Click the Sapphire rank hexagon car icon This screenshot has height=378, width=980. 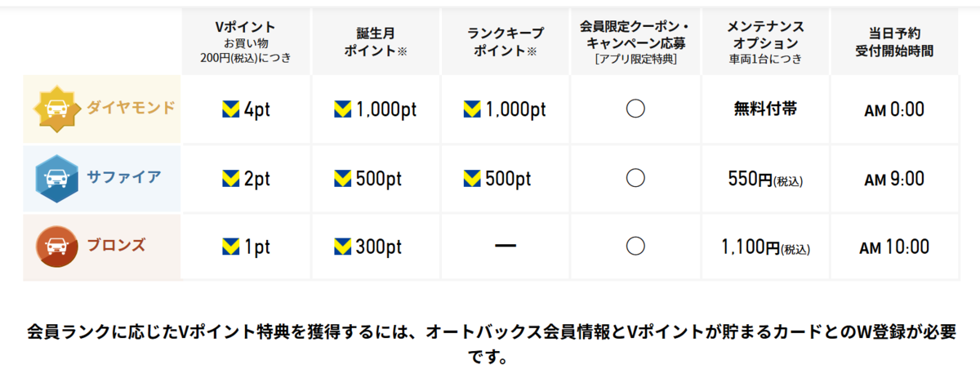click(56, 178)
